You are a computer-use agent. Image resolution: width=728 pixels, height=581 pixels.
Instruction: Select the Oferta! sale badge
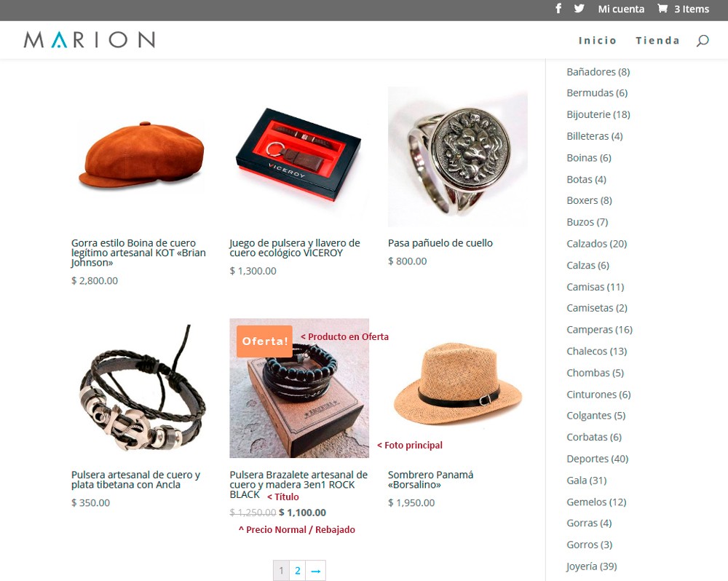(x=265, y=341)
